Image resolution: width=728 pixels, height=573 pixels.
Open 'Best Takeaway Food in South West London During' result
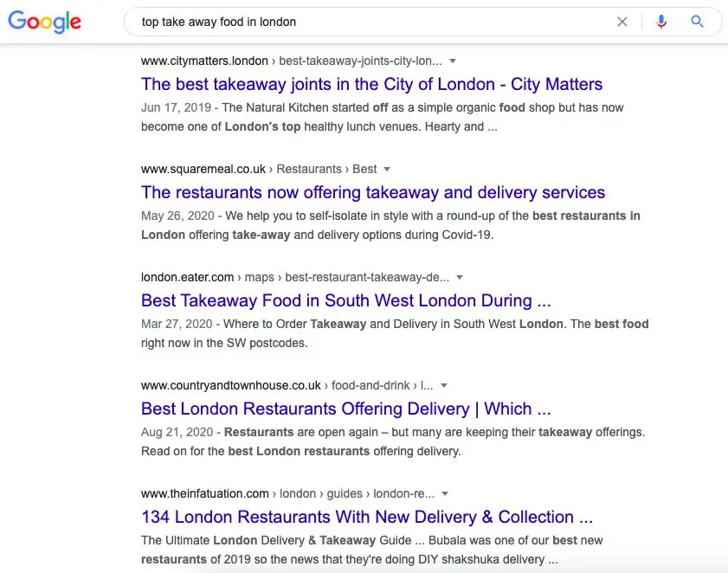(x=346, y=301)
